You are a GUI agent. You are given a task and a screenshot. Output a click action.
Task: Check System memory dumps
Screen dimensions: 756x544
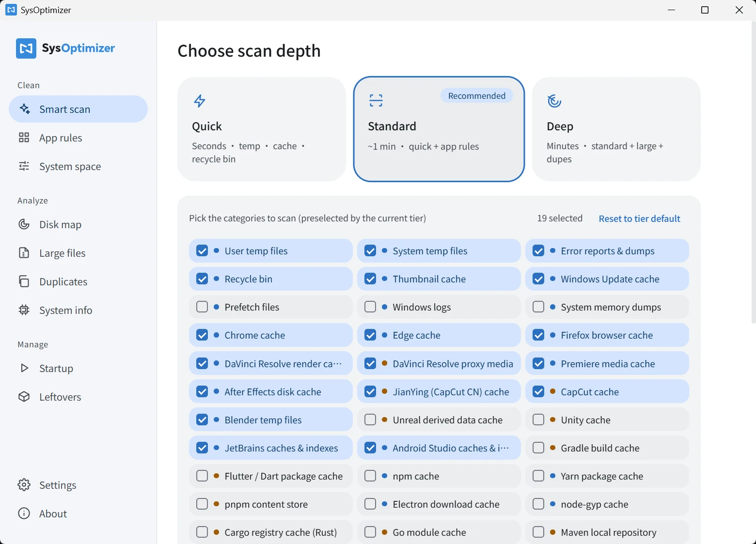[x=538, y=307]
